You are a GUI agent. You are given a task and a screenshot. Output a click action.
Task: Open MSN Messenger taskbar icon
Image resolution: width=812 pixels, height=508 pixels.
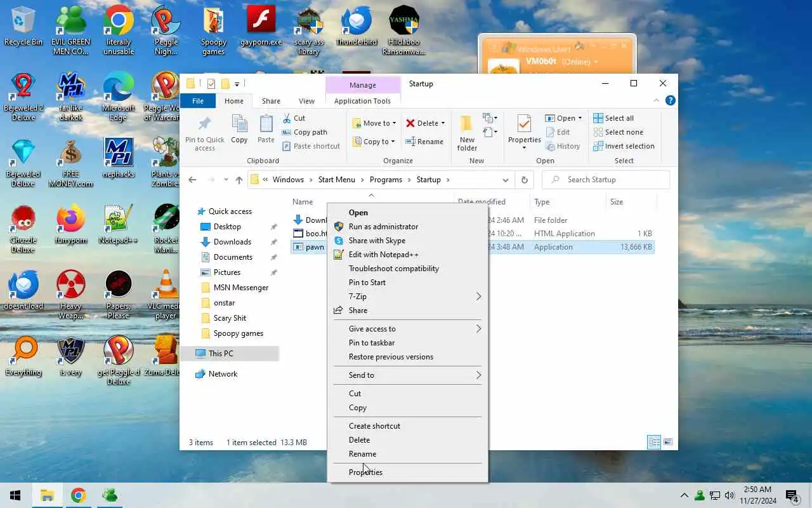coord(110,495)
